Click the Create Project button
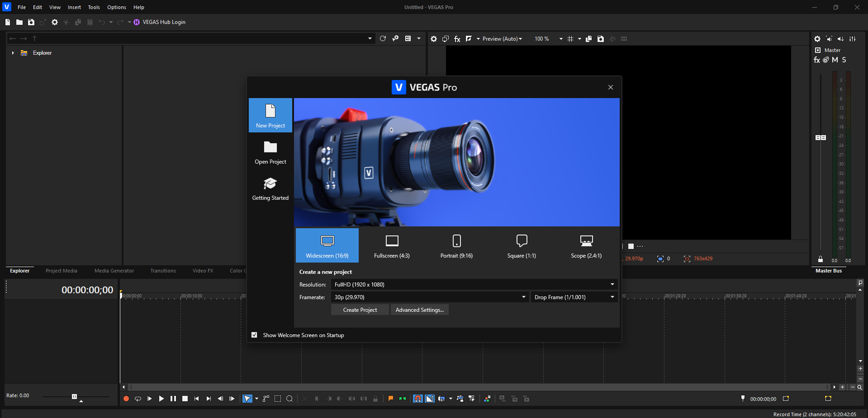 (360, 310)
